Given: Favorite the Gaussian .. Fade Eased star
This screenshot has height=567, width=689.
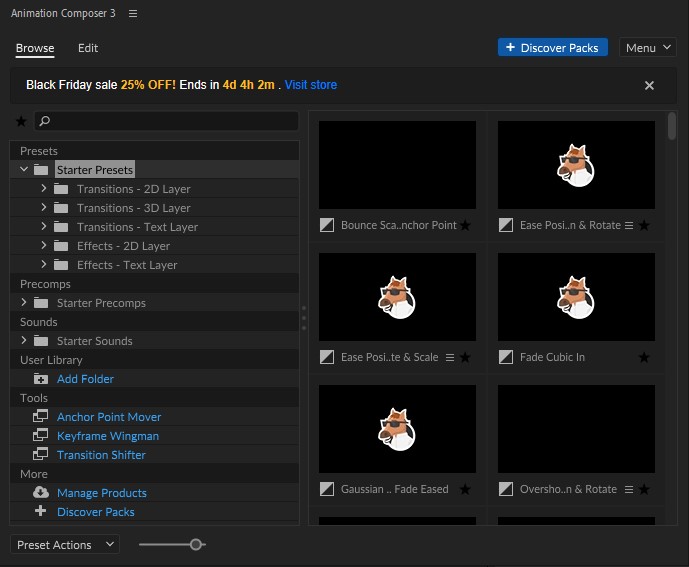Looking at the screenshot, I should [x=465, y=489].
